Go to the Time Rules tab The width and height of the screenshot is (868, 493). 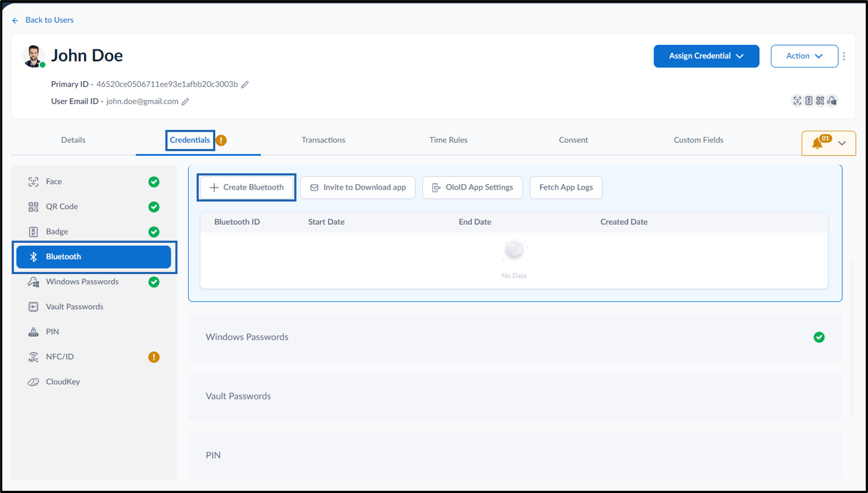[448, 140]
